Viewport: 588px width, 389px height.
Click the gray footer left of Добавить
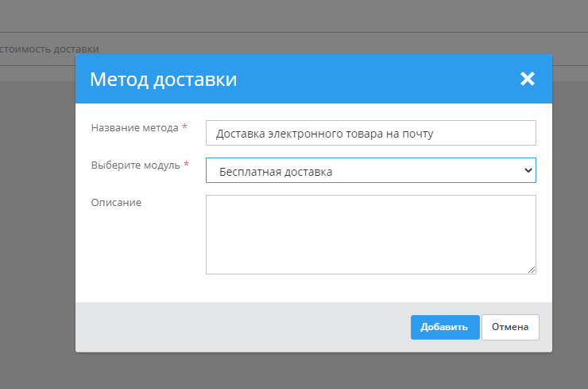(238, 327)
